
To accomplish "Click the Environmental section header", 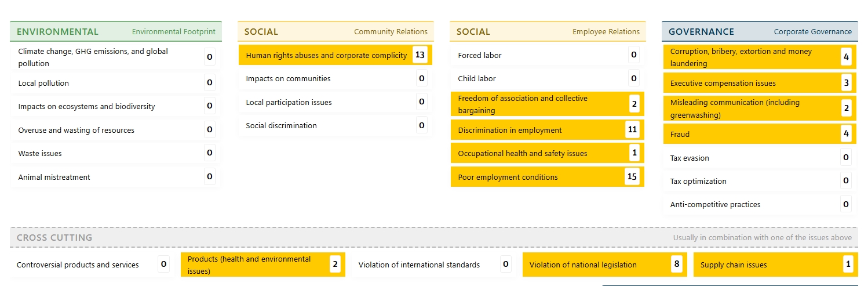I will (x=116, y=31).
